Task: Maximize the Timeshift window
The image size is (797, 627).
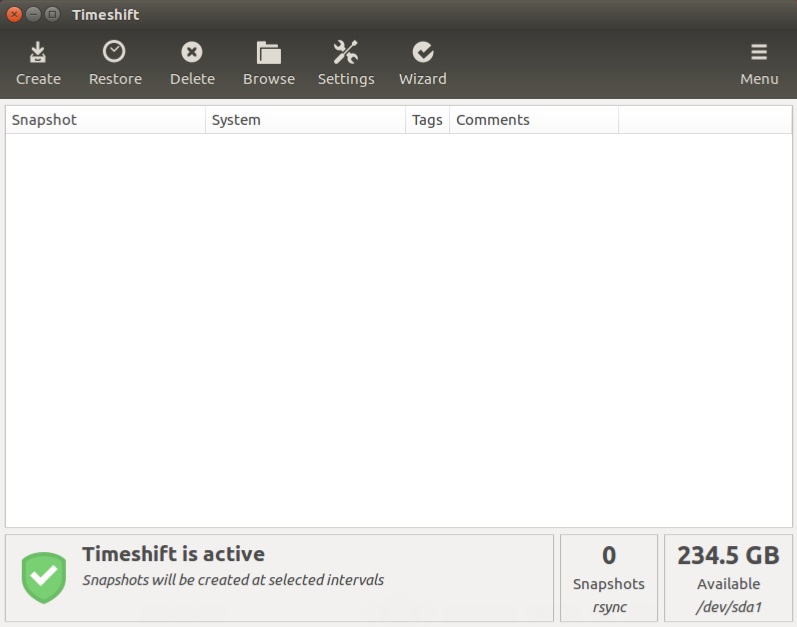Action: pos(52,14)
